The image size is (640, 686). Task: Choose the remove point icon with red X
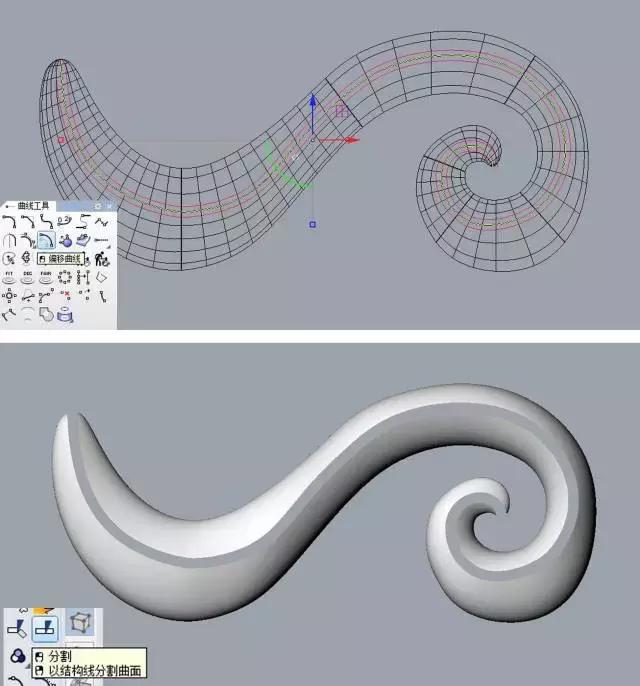[65, 295]
